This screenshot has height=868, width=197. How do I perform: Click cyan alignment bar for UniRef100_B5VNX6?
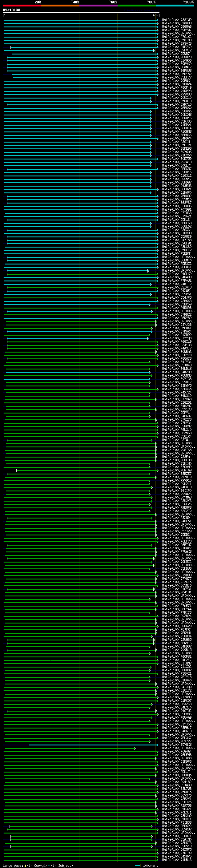pyautogui.click(x=94, y=745)
